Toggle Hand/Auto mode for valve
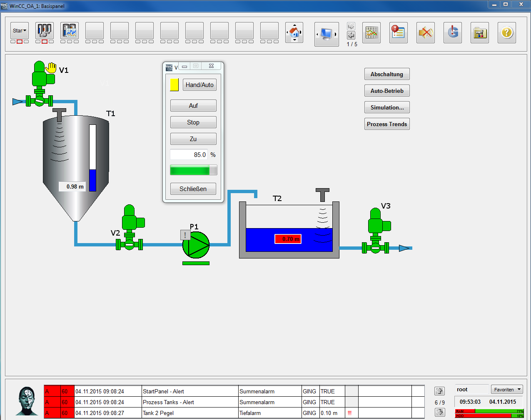 [x=199, y=85]
